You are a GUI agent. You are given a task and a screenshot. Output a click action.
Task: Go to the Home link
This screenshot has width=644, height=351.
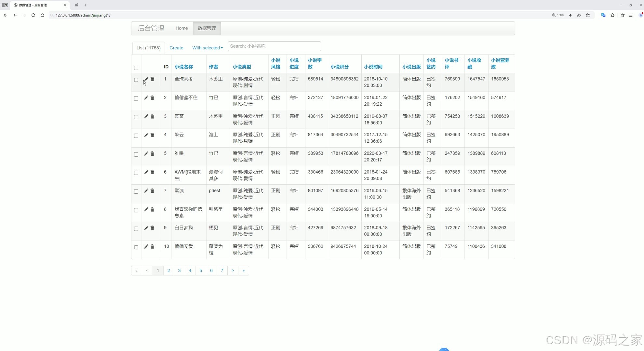click(x=181, y=28)
